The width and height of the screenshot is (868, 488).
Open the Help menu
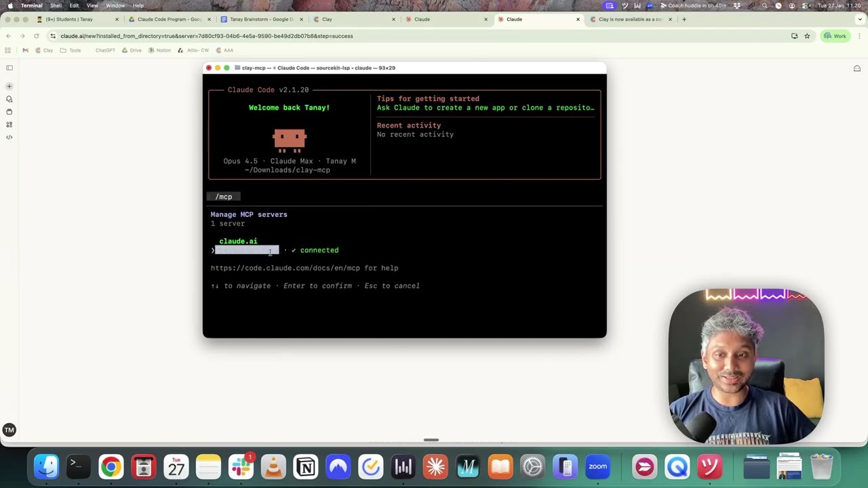[138, 5]
